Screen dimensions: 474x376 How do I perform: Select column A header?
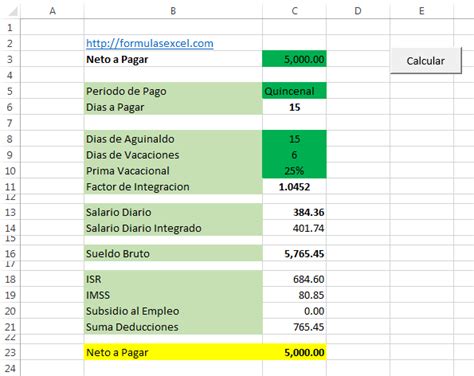click(x=52, y=11)
